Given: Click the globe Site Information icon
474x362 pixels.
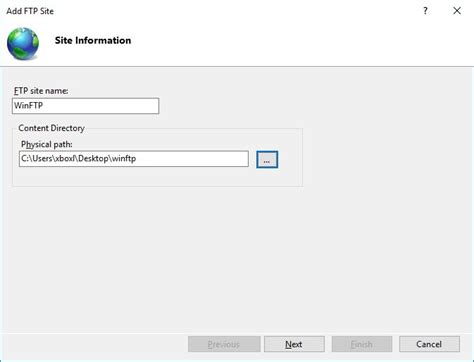Looking at the screenshot, I should pos(23,44).
